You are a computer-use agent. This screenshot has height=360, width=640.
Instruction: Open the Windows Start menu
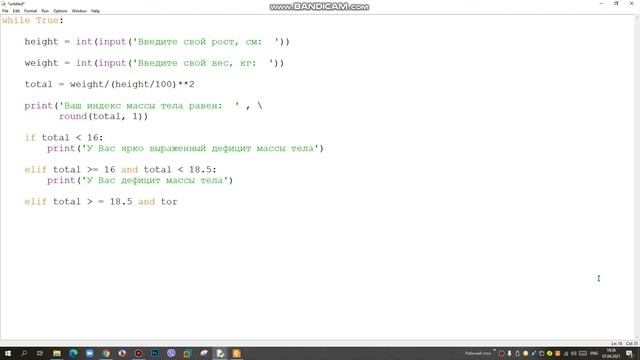[x=8, y=353]
